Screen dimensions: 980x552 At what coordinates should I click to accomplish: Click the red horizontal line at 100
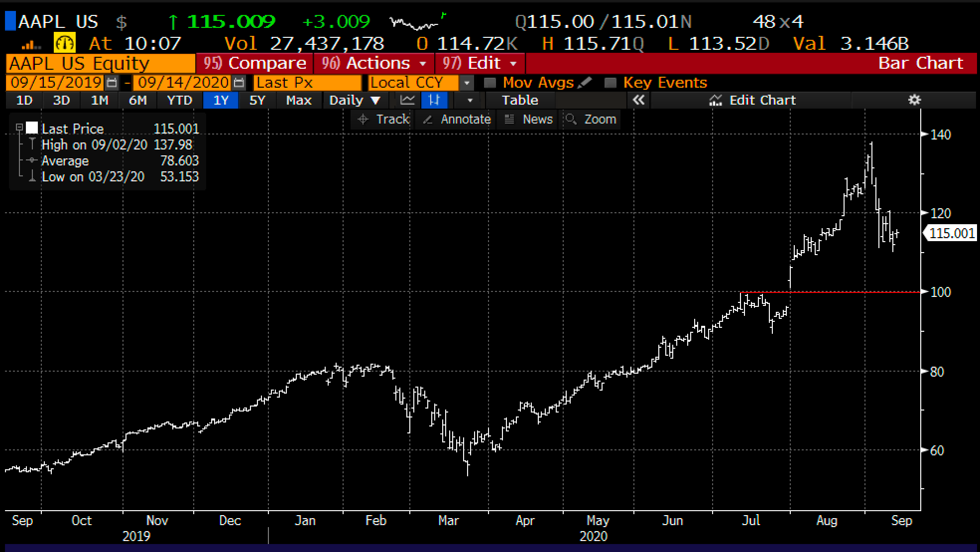(x=830, y=292)
